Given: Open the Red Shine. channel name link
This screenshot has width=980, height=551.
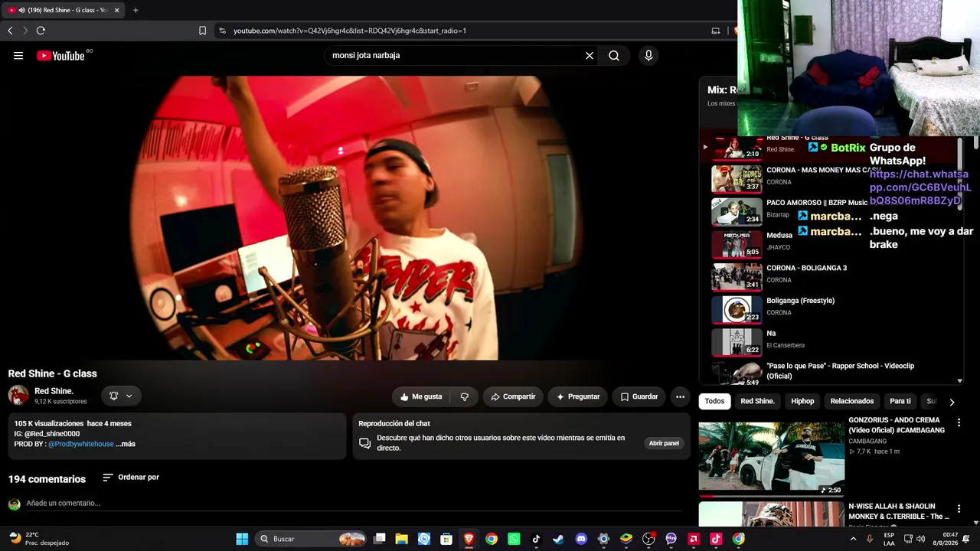Looking at the screenshot, I should [54, 391].
